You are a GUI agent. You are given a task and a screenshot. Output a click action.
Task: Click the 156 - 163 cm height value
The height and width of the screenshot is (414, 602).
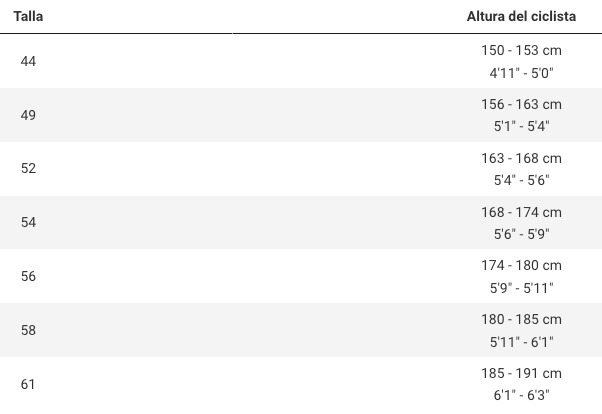(521, 104)
